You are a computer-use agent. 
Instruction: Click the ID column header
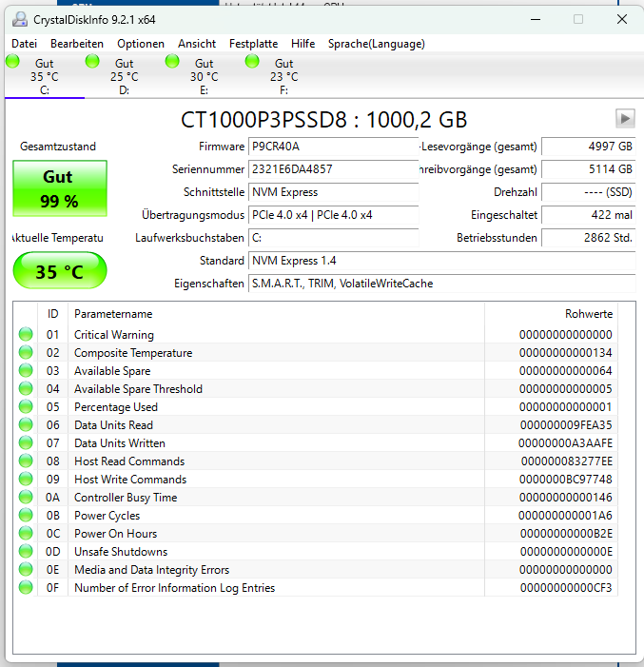tap(52, 314)
